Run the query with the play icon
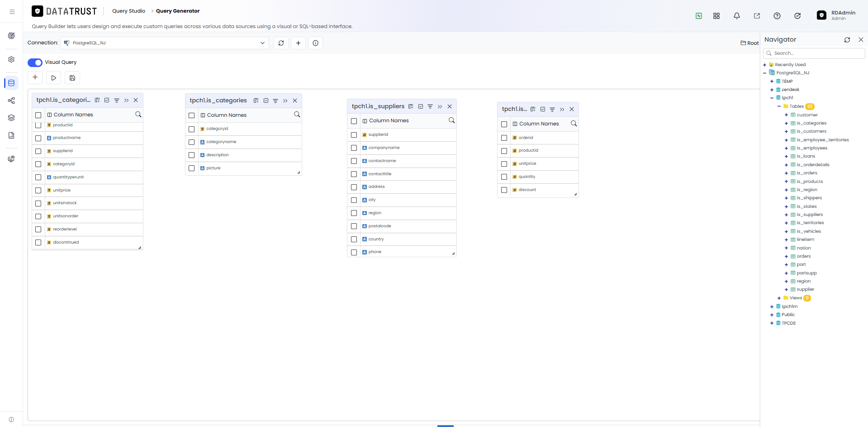This screenshot has height=427, width=868. click(54, 78)
